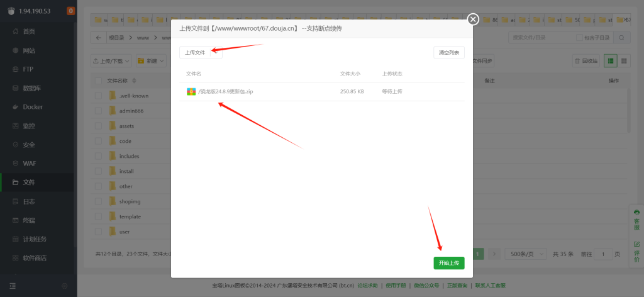Open the 上传文件 dropdown arrow in dialog
This screenshot has height=297, width=644.
[x=216, y=53]
